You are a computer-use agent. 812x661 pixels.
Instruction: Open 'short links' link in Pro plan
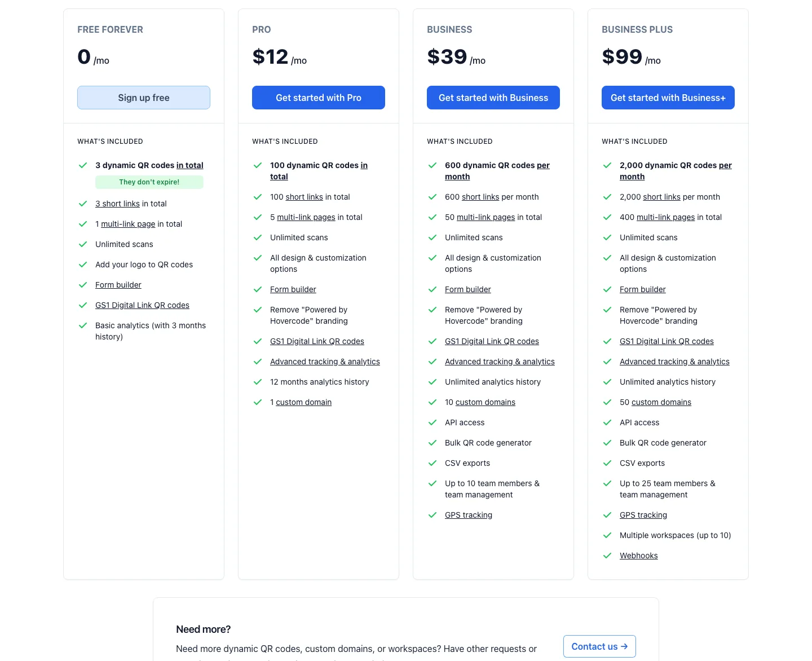(x=304, y=197)
